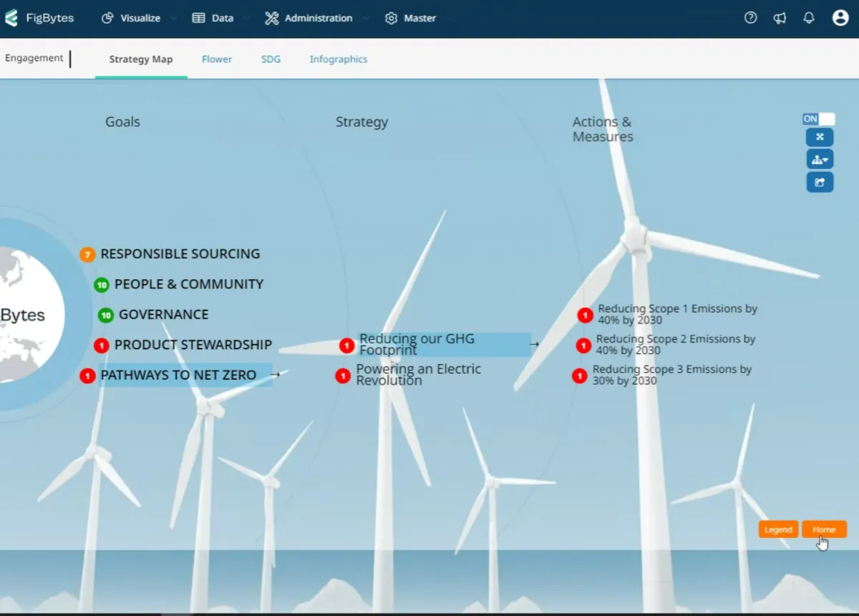Click the share export icon button

pos(820,182)
